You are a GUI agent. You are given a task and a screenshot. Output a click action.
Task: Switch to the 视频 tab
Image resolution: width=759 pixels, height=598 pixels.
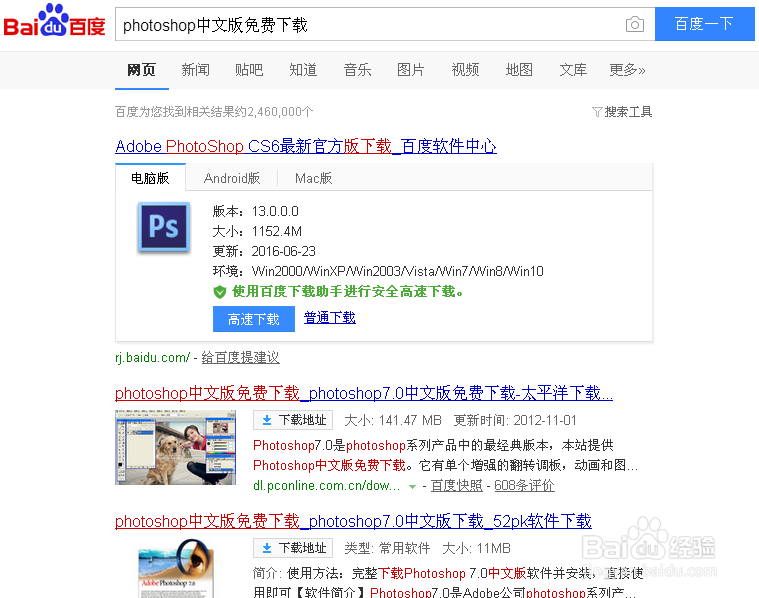tap(465, 70)
